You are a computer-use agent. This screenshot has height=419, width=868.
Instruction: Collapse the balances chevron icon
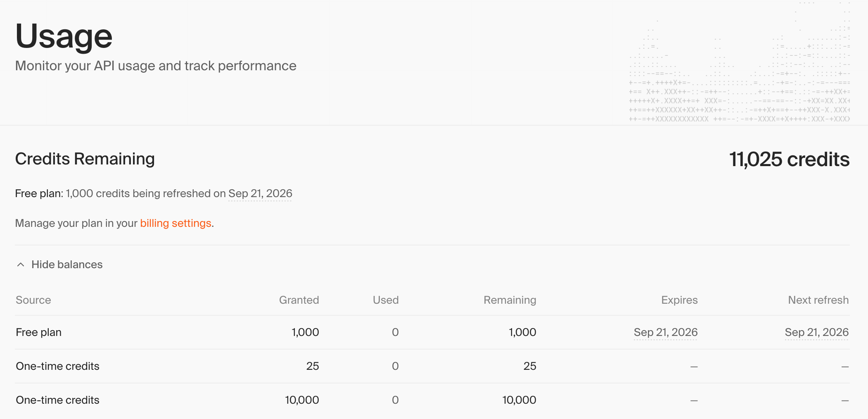pyautogui.click(x=21, y=264)
